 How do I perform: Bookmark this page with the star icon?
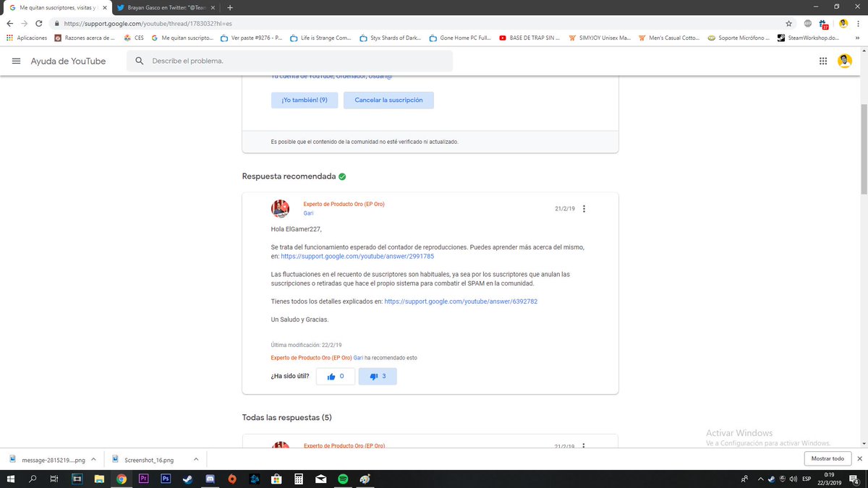789,23
